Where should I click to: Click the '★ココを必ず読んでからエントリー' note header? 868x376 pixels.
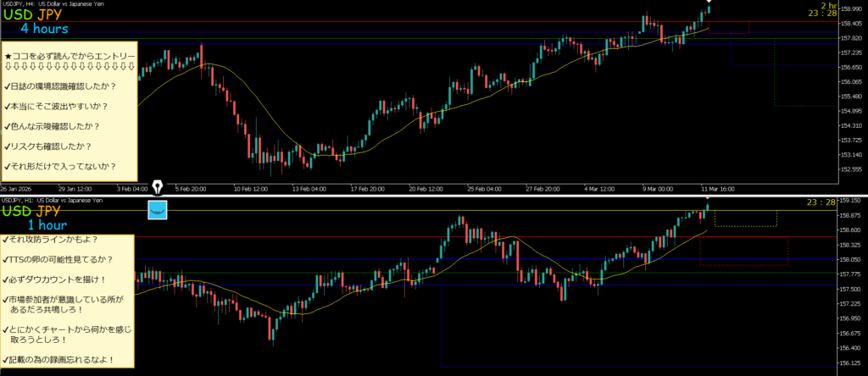(x=69, y=57)
